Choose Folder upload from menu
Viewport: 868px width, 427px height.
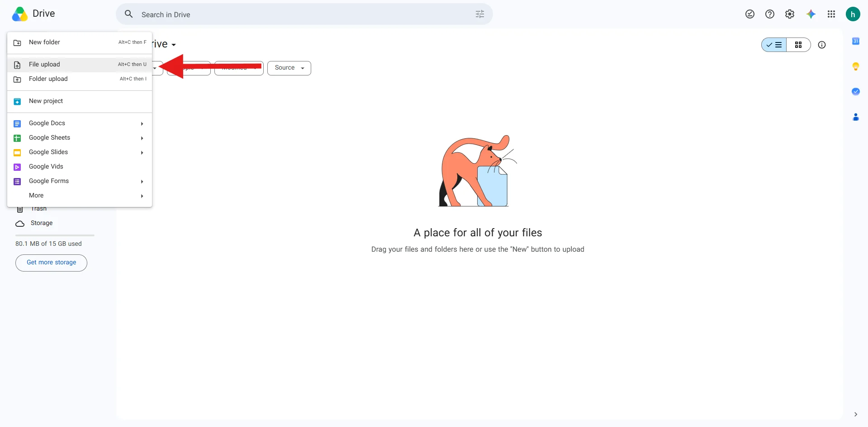tap(80, 79)
